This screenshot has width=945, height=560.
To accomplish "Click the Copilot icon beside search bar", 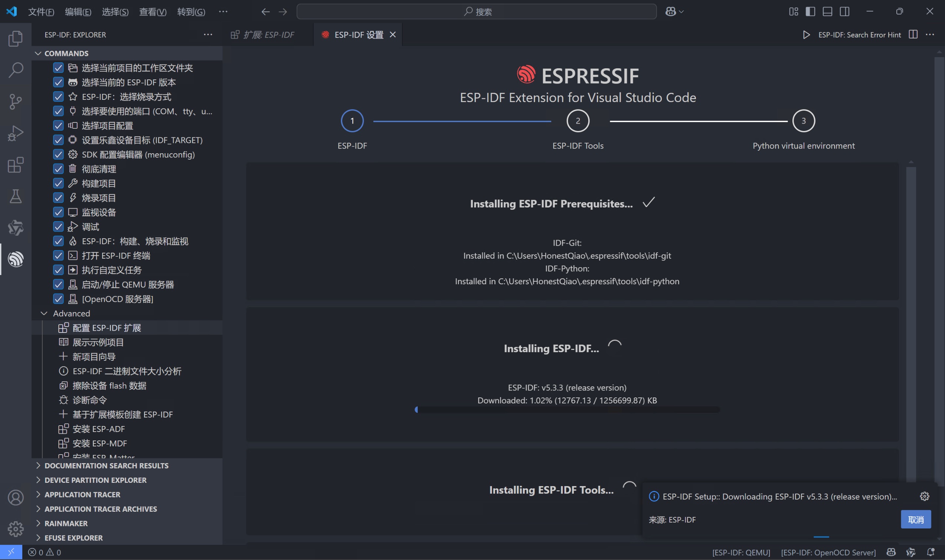I will (671, 12).
